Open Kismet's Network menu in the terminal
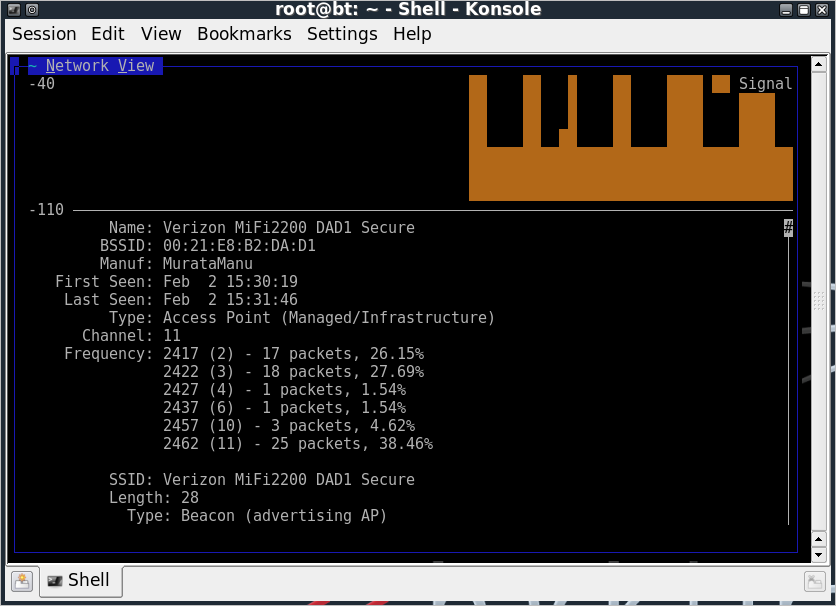 click(77, 66)
